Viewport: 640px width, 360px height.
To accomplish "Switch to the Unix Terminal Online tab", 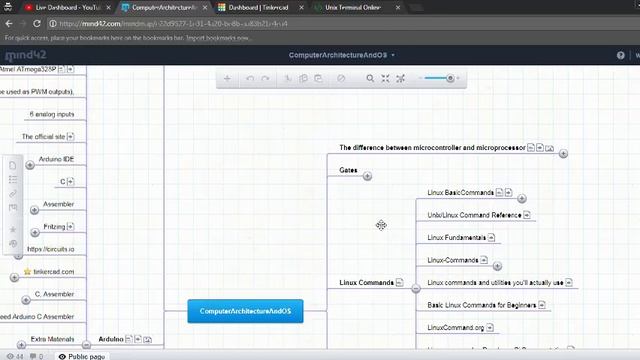I will click(353, 7).
